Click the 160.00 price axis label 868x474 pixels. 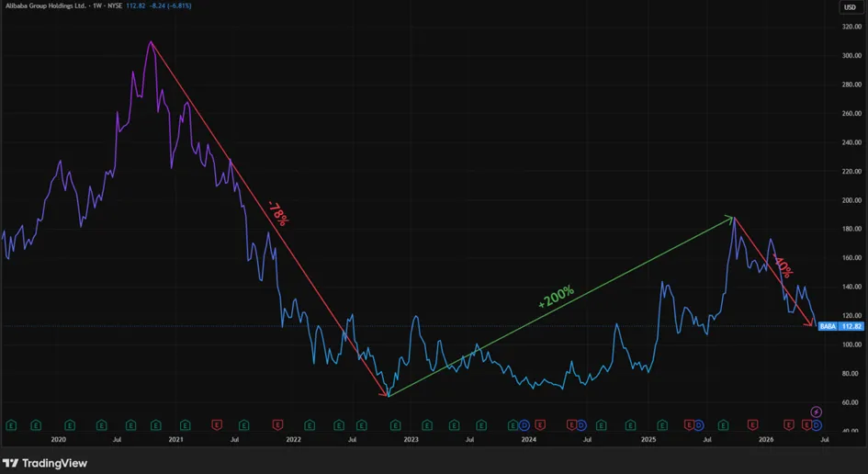tap(851, 257)
